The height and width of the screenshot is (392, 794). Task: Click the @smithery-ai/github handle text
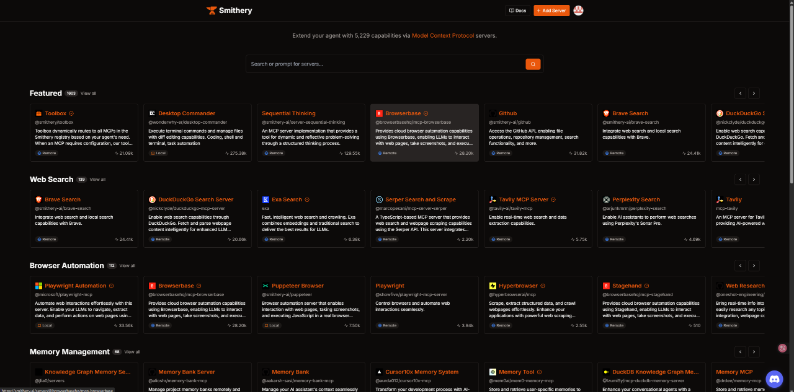tap(509, 123)
